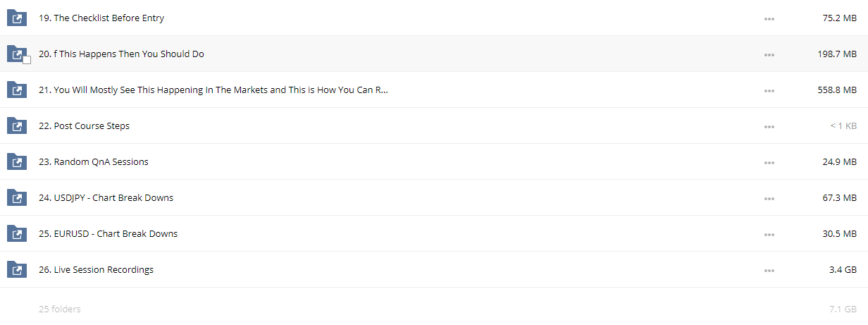Show more options for Live Session Recordings
Viewport: 868px width, 325px height.
click(769, 270)
